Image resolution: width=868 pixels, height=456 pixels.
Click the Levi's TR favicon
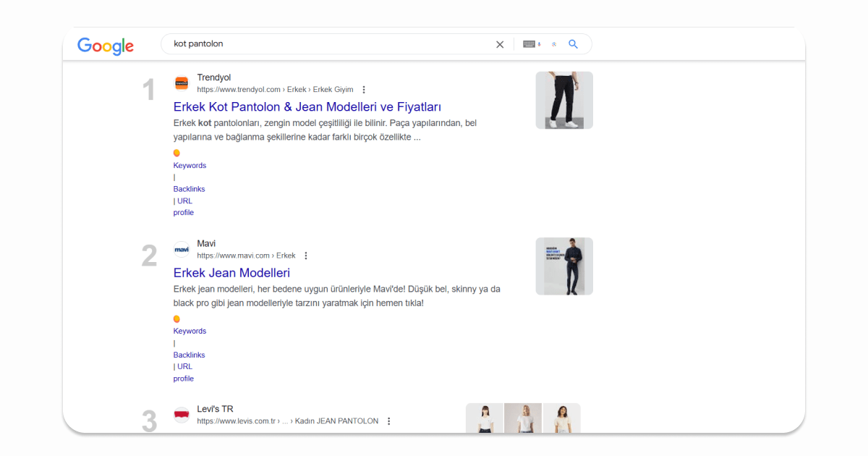(182, 415)
